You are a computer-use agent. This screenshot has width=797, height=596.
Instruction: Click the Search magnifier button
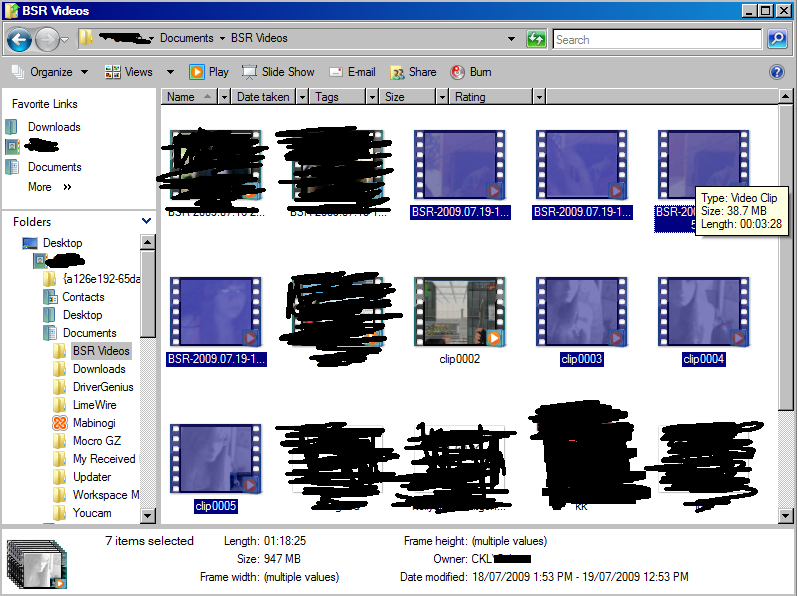click(777, 39)
